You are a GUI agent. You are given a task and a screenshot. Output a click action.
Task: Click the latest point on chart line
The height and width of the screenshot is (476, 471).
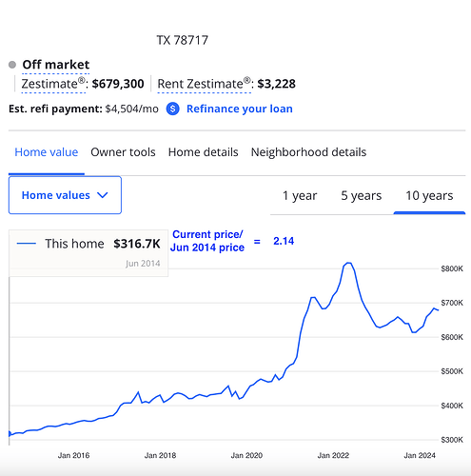[x=439, y=310]
